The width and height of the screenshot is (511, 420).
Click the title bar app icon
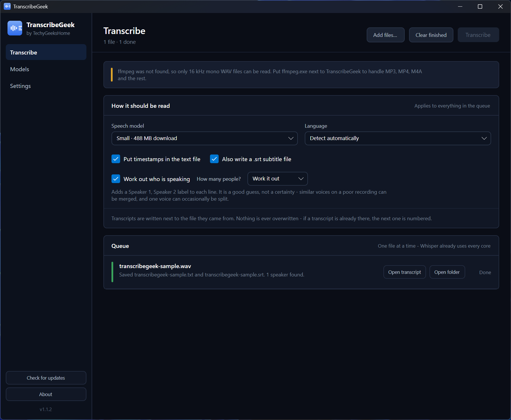[7, 6]
